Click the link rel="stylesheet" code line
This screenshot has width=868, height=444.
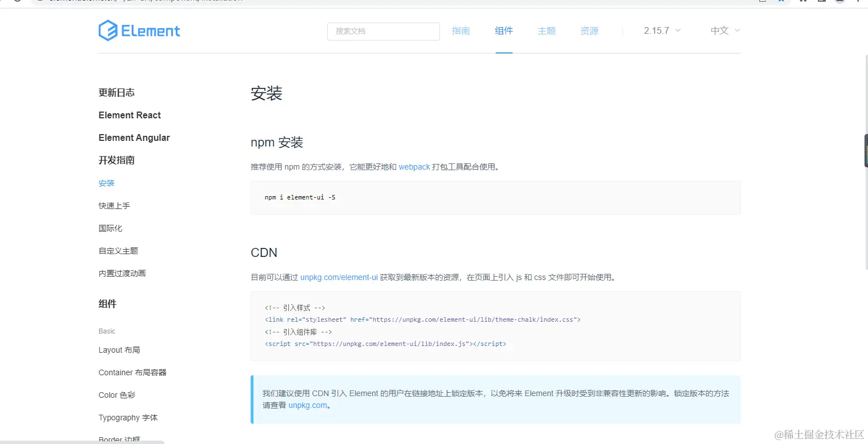[422, 319]
